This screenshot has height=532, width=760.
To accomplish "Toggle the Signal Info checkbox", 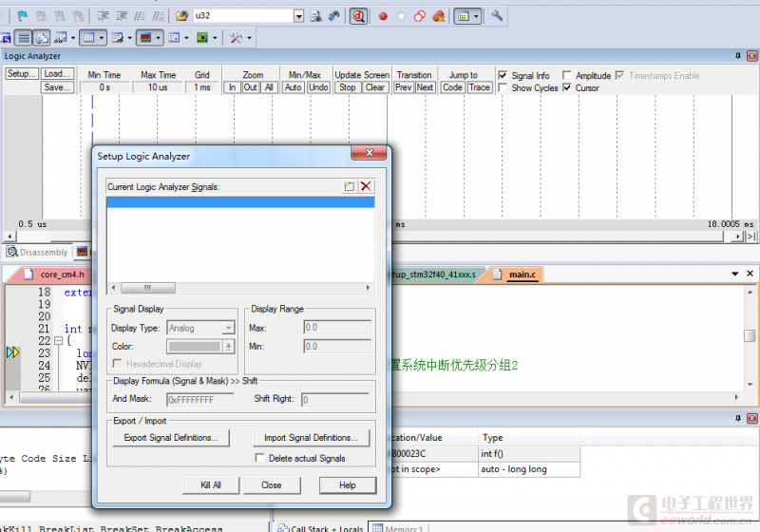I will (x=503, y=75).
